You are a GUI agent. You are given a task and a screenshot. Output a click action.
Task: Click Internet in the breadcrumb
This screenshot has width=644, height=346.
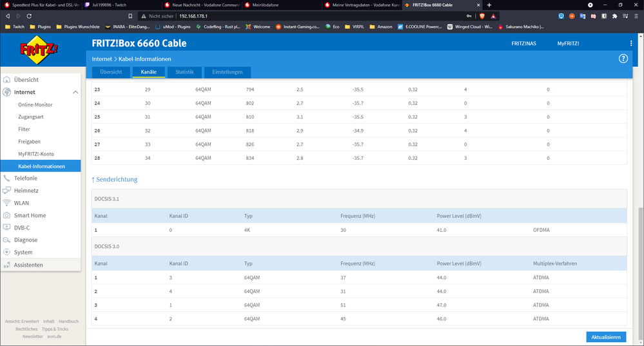(x=102, y=59)
